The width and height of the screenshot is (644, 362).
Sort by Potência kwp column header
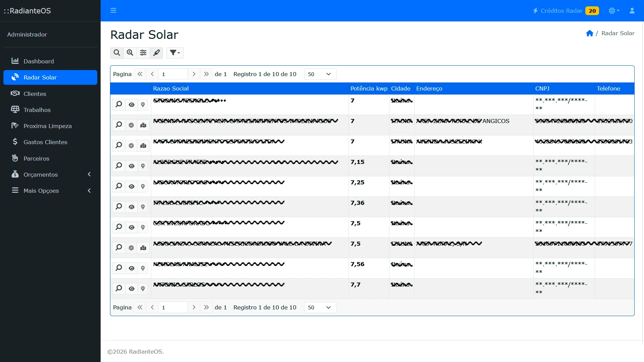(x=369, y=88)
